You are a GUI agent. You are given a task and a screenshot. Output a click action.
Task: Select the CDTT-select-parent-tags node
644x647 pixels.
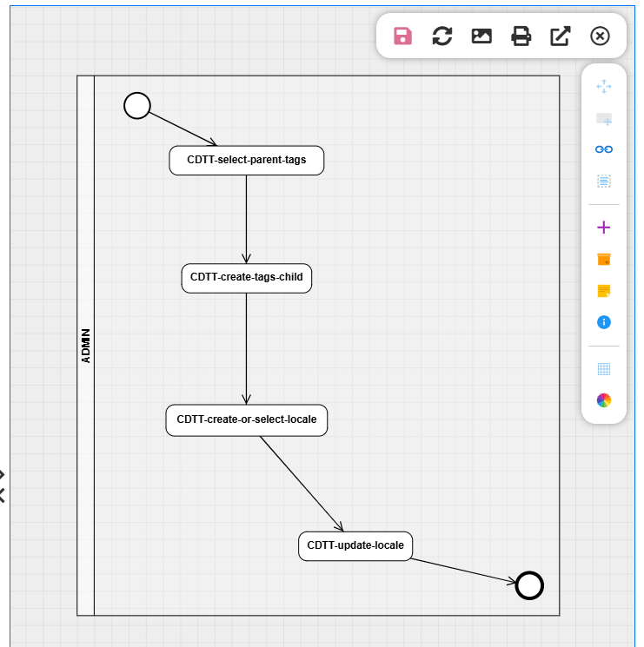246,160
